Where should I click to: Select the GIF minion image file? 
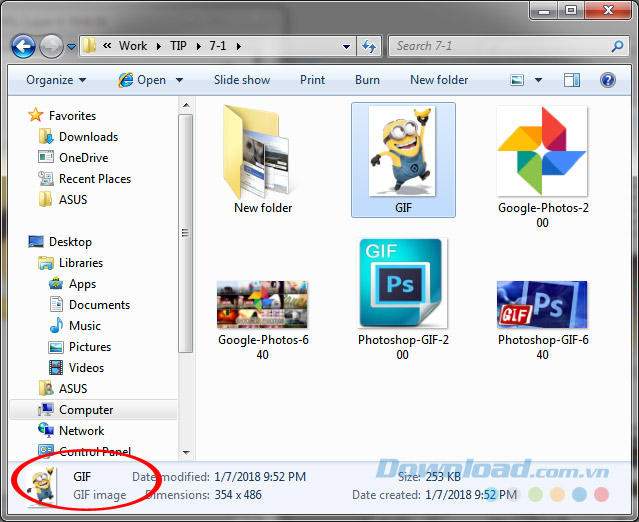pyautogui.click(x=403, y=160)
